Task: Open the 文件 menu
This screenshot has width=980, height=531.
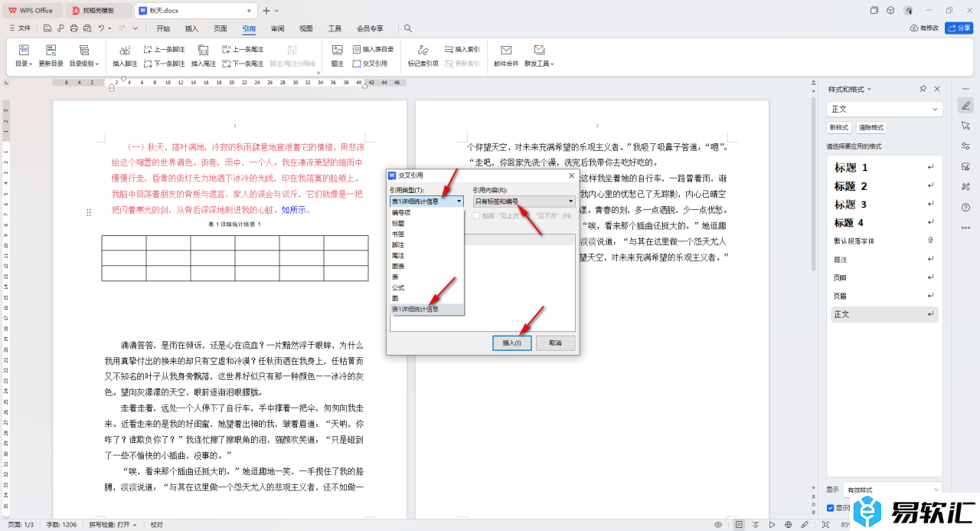Action: [x=20, y=28]
